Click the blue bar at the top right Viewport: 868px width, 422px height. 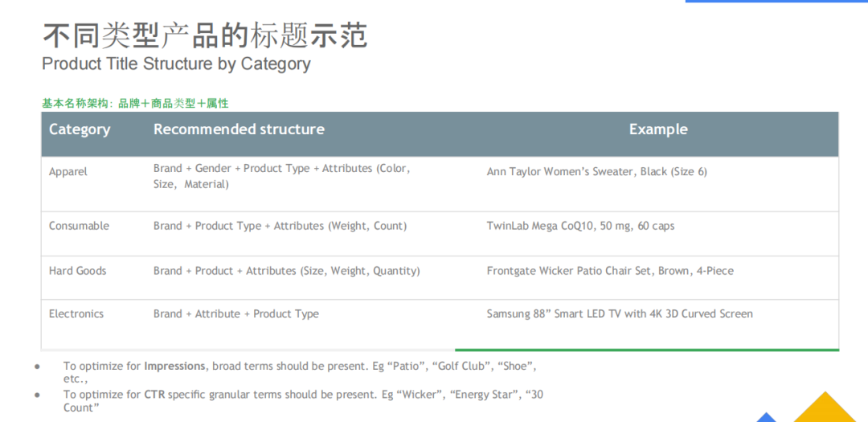(776, 2)
